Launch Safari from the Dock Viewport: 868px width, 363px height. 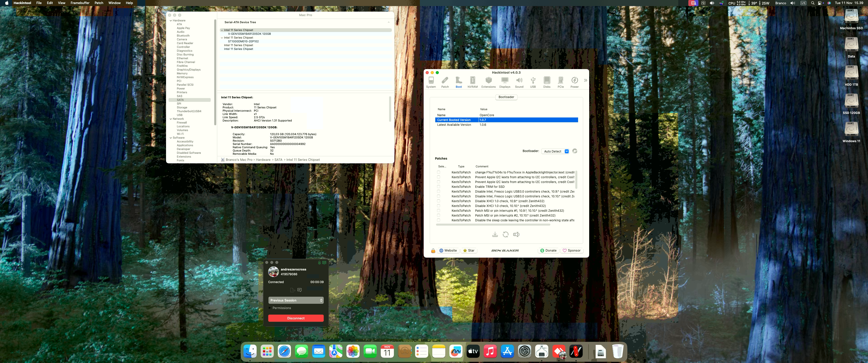click(x=284, y=352)
